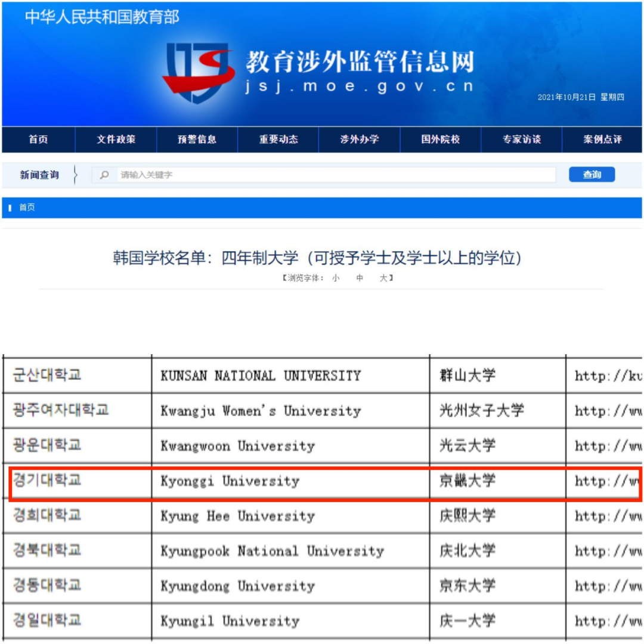Select Kyungpook National University cell
This screenshot has height=644, width=644.
pyautogui.click(x=290, y=550)
